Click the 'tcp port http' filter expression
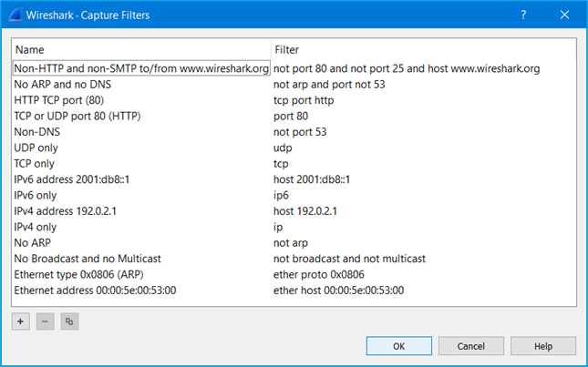The image size is (588, 367). pyautogui.click(x=304, y=100)
